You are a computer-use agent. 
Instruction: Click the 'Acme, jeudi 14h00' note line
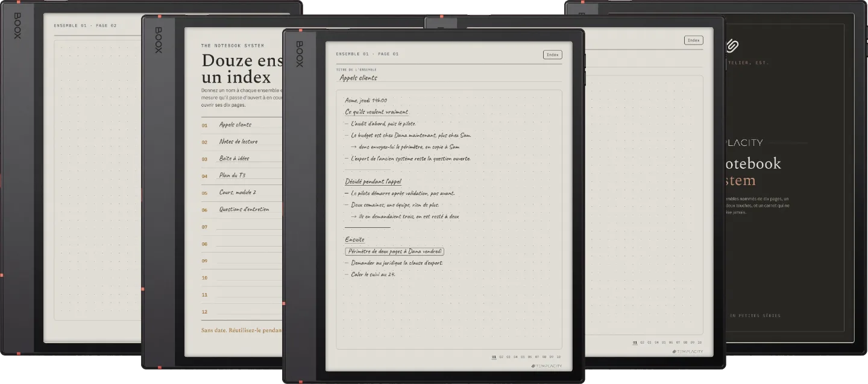[366, 101]
